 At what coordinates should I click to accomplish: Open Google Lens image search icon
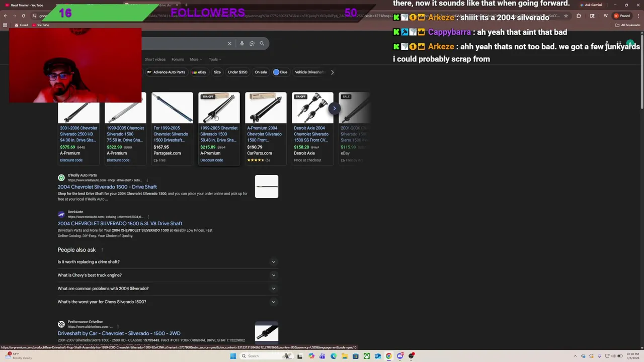coord(252,43)
